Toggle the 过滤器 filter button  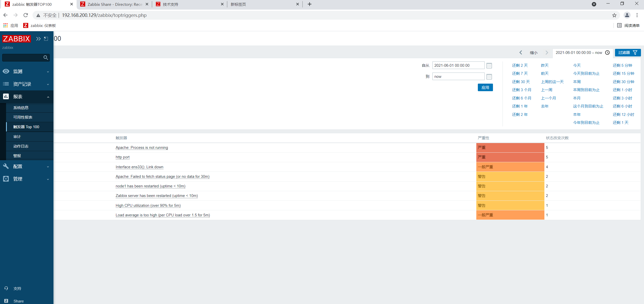(x=627, y=53)
